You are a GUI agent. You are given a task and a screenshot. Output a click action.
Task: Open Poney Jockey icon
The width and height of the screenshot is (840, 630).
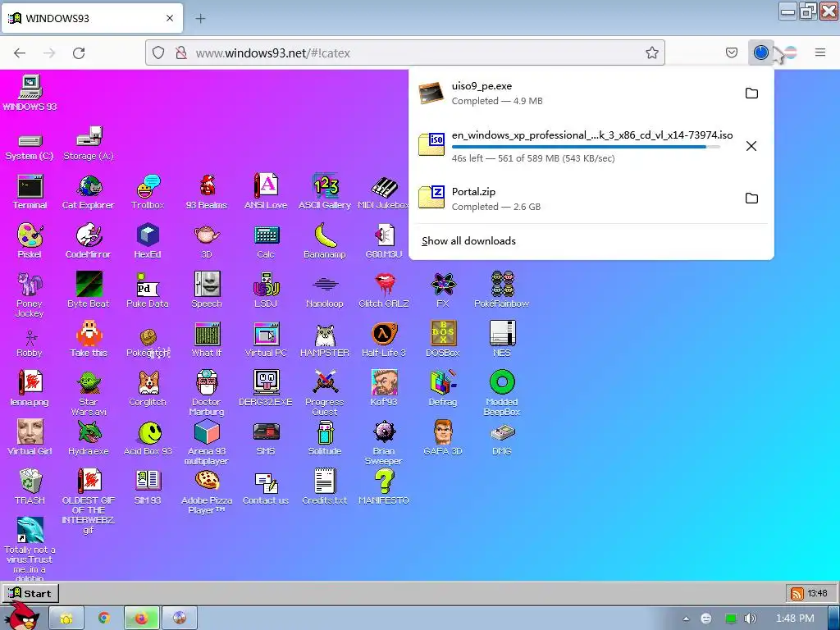(30, 294)
